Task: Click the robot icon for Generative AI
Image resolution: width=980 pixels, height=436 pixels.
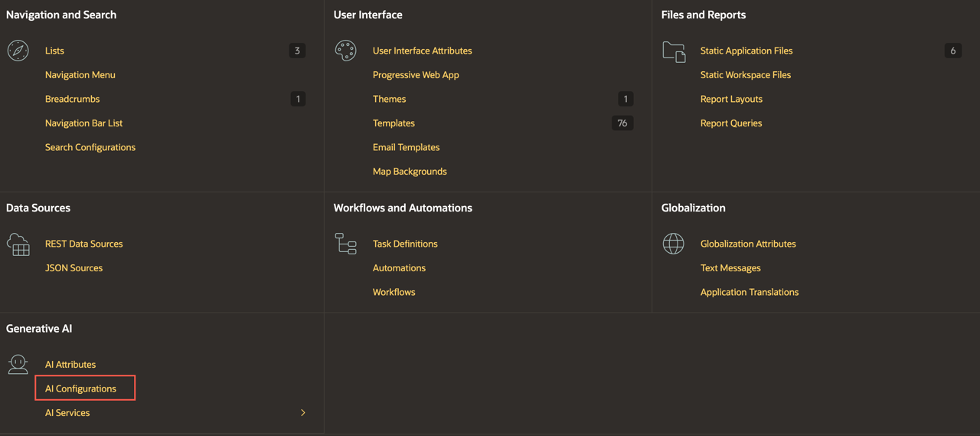Action: (x=18, y=364)
